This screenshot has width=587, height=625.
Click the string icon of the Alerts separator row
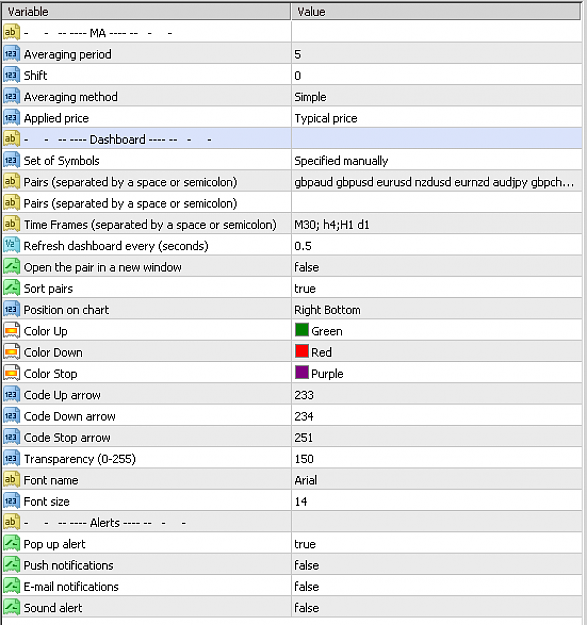point(11,523)
